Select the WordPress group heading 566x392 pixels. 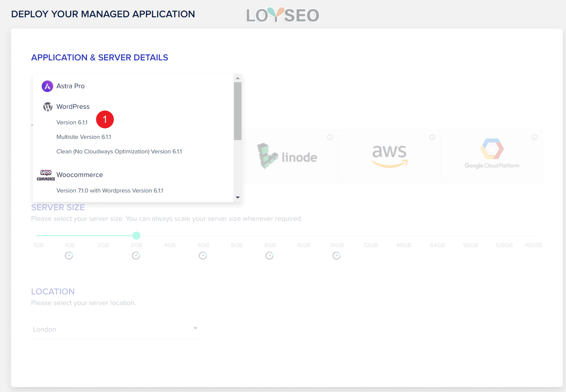[73, 107]
